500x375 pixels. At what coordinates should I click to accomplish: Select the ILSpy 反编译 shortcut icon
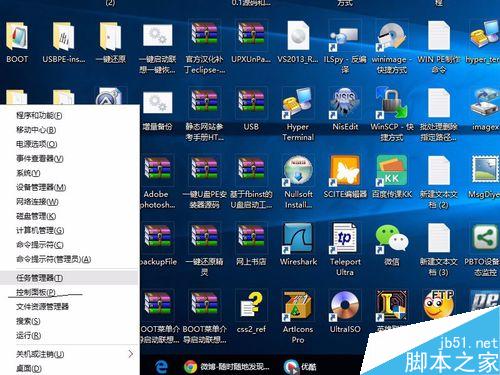[x=345, y=37]
